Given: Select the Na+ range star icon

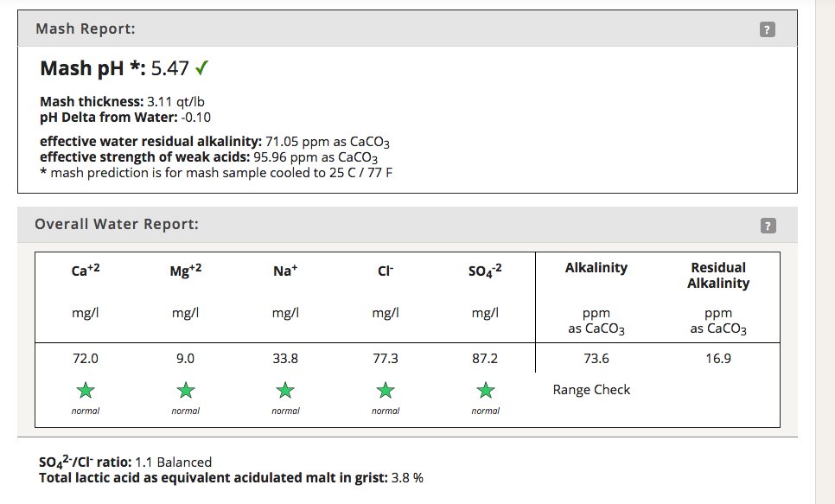Looking at the screenshot, I should [x=285, y=390].
